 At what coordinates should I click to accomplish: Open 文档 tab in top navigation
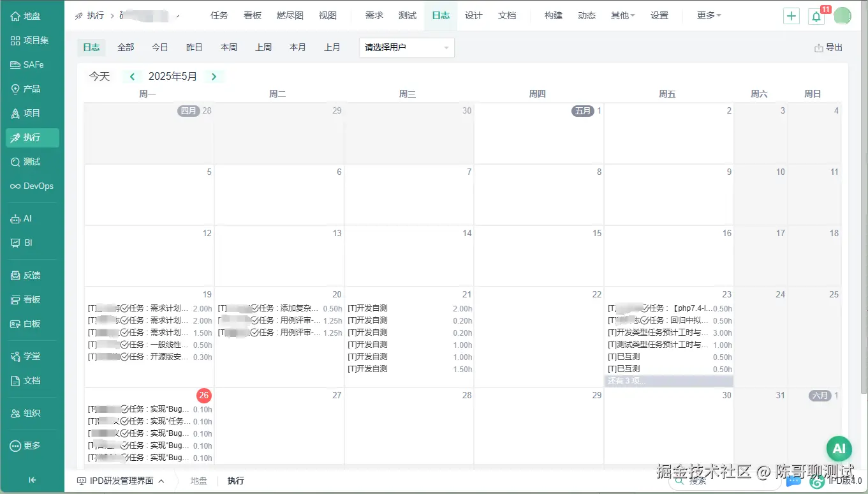pyautogui.click(x=507, y=15)
